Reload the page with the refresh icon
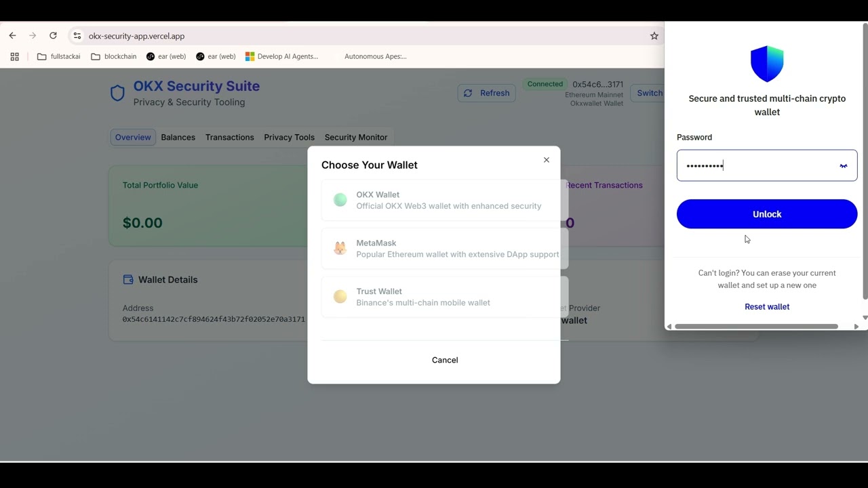868x488 pixels. click(x=53, y=36)
